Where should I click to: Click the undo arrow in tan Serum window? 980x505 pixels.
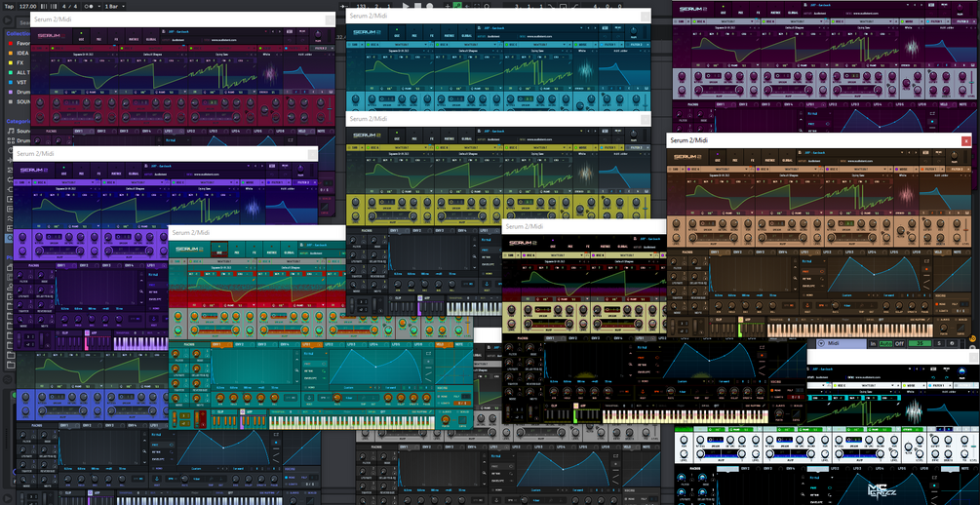[925, 161]
